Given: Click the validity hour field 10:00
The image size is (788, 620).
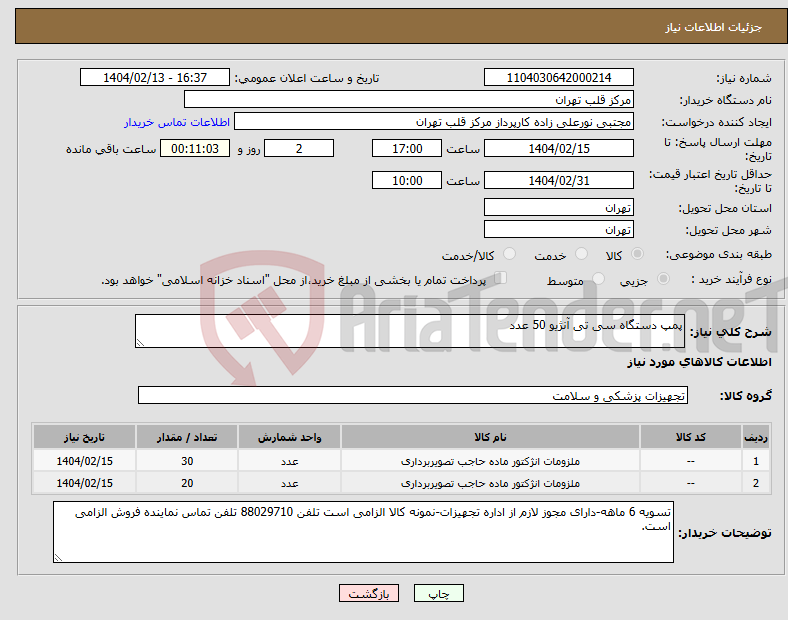Looking at the screenshot, I should click(407, 180).
